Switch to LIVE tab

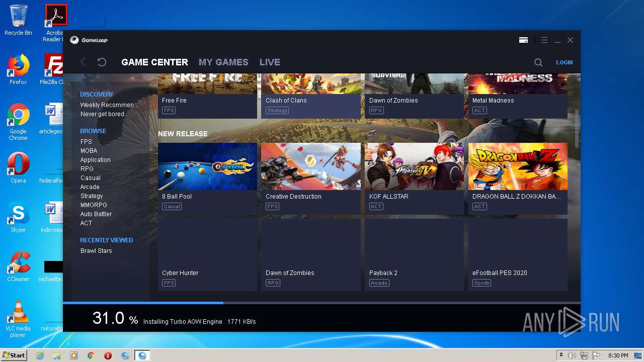(270, 62)
